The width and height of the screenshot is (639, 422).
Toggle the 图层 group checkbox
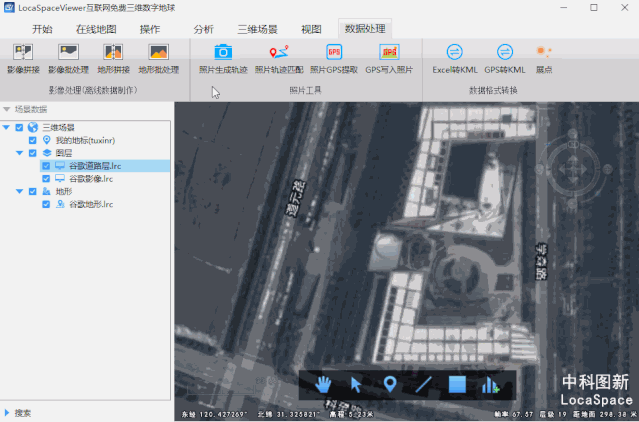tap(33, 153)
